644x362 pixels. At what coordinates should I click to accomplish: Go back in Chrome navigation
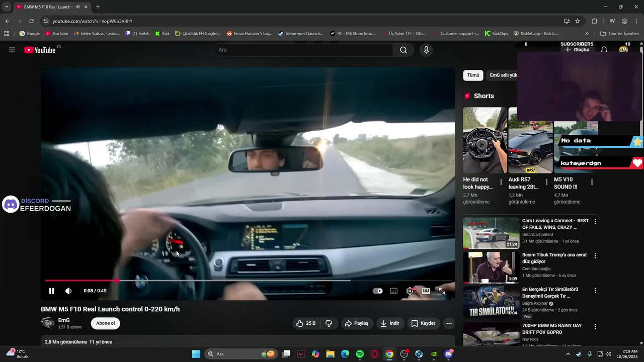pyautogui.click(x=7, y=21)
